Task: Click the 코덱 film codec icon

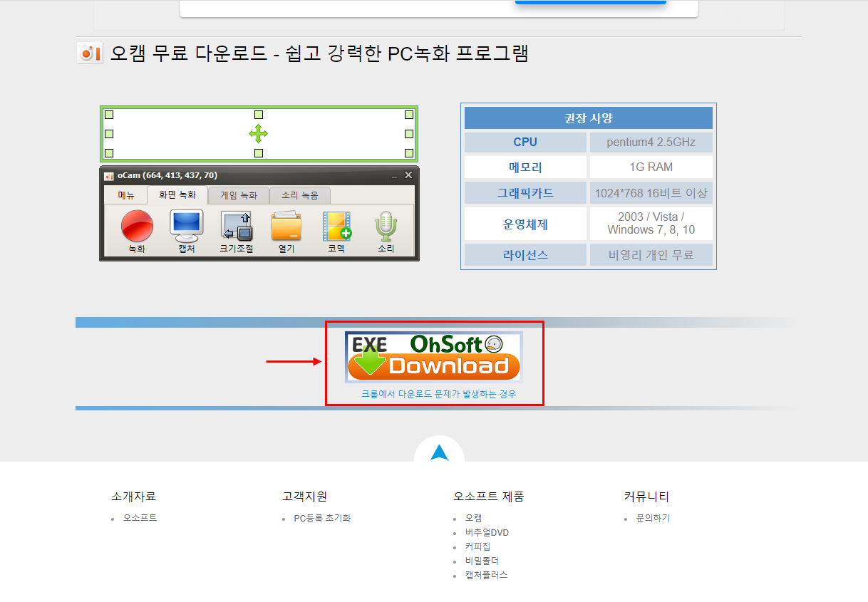Action: tap(336, 227)
